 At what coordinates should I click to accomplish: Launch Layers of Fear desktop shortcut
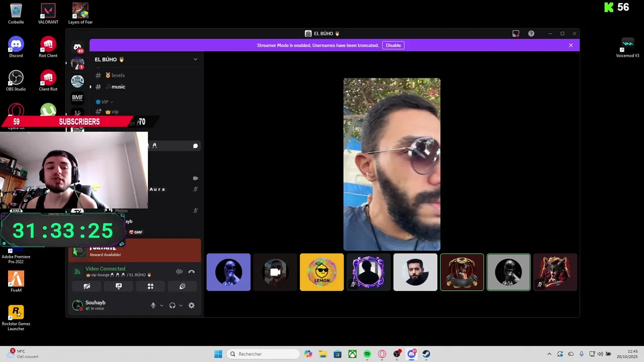(80, 14)
